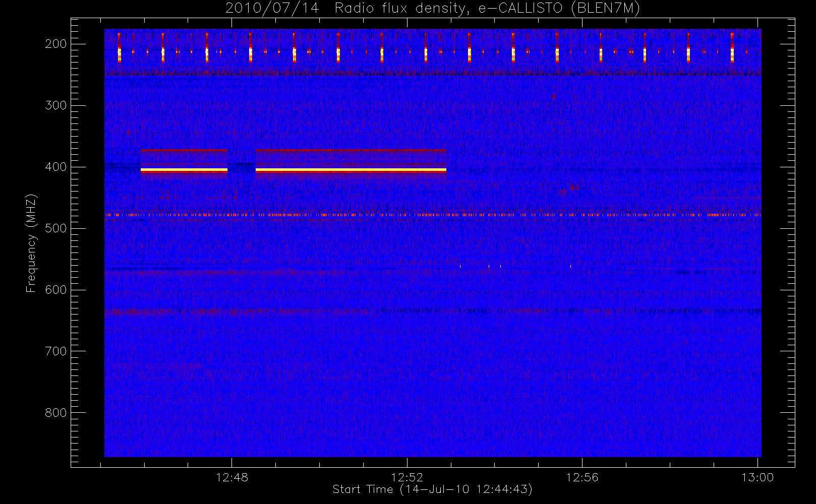Click the short bright emission band near 400 MHz
This screenshot has height=504, width=816.
point(184,170)
